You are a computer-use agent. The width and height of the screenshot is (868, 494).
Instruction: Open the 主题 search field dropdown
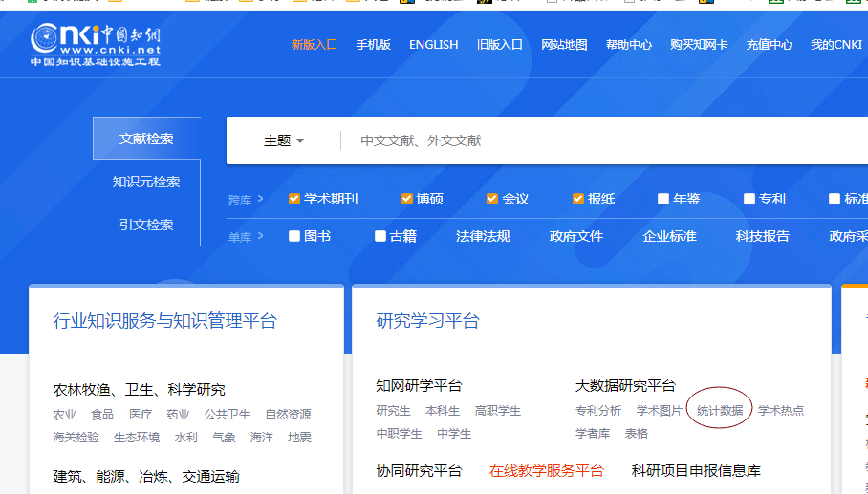284,140
